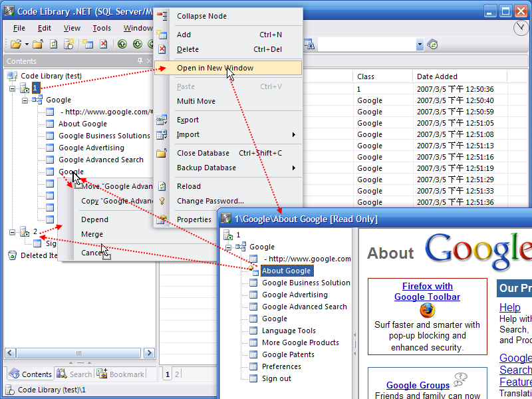Screen dimensions: 532x399
Task: Click the binoculars find icon in toolbar
Action: pyautogui.click(x=309, y=45)
